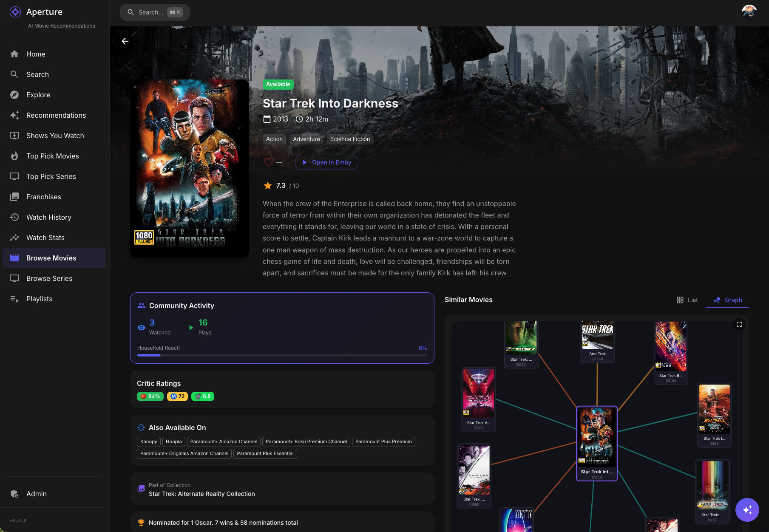Screen dimensions: 769x532
Task: Click the 3 Watched count
Action: point(154,327)
